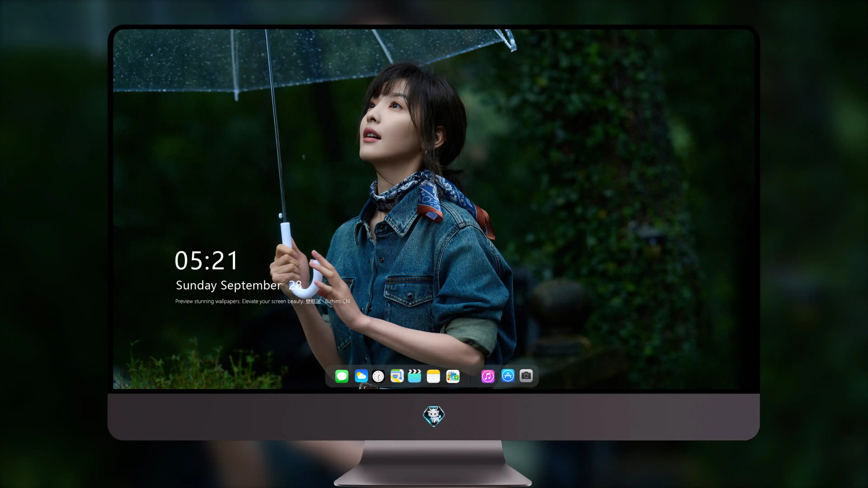Open the Maps app in the dock
The image size is (868, 488).
tap(397, 376)
